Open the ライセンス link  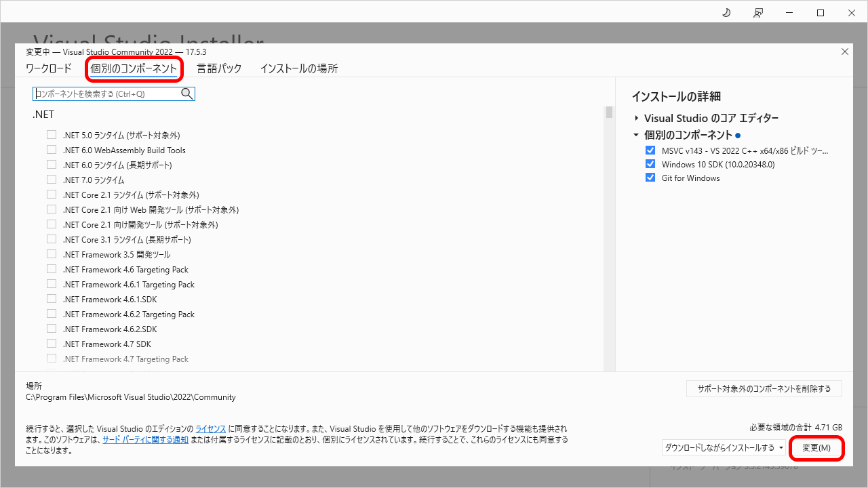click(x=210, y=429)
